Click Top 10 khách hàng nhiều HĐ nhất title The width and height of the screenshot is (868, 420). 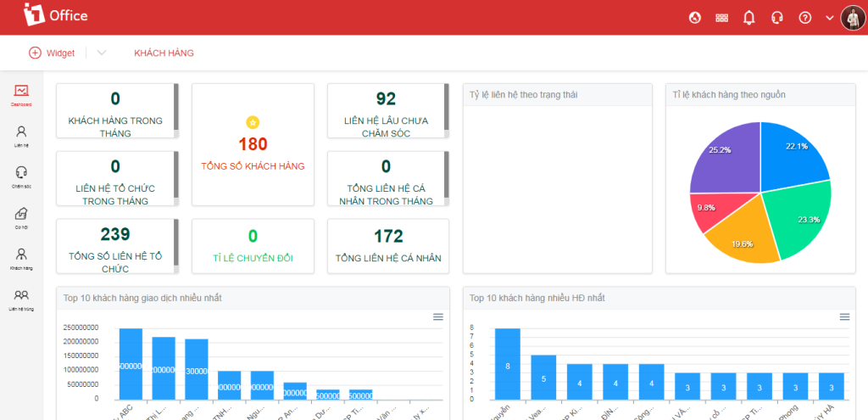coord(537,298)
